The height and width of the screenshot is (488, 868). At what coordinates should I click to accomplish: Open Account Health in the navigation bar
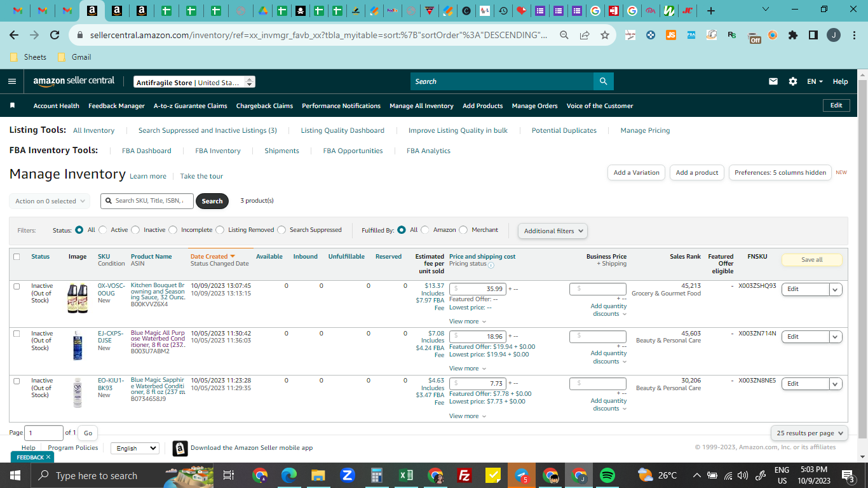click(x=57, y=106)
